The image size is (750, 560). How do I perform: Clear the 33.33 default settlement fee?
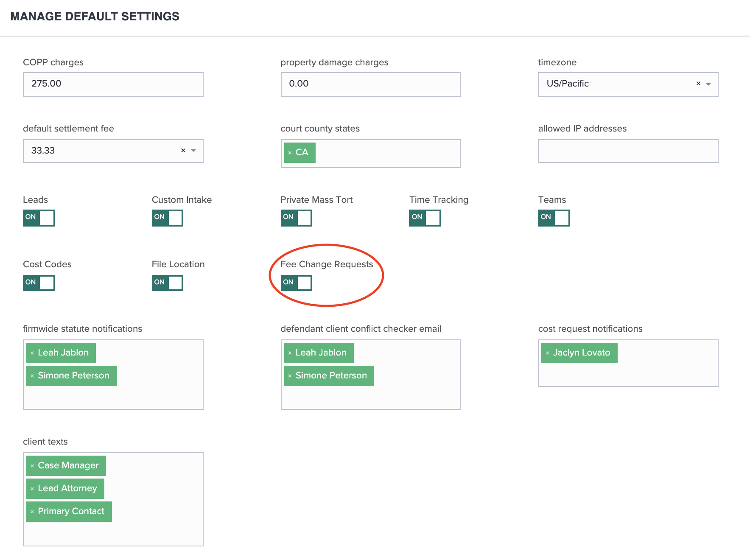[x=183, y=150]
